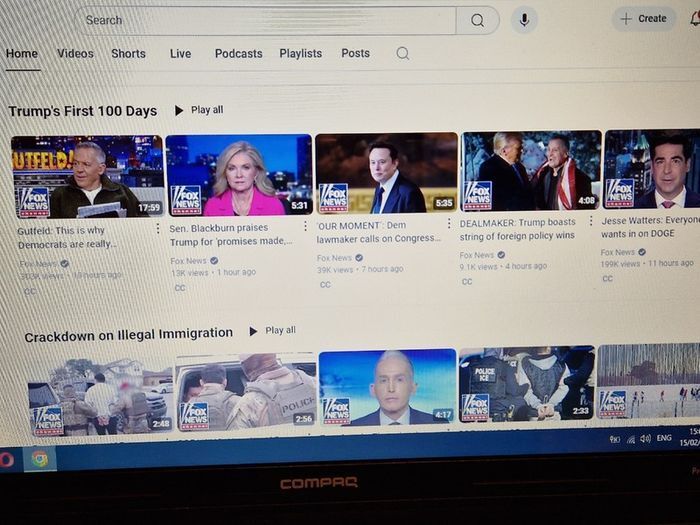Click the Fox News channel name under the 'OUR MOMENT' video
The image size is (700, 525).
[334, 258]
